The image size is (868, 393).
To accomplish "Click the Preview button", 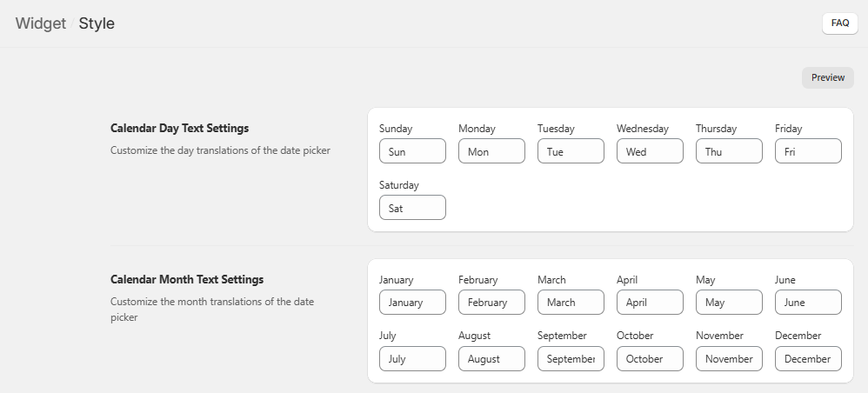I will pos(827,77).
